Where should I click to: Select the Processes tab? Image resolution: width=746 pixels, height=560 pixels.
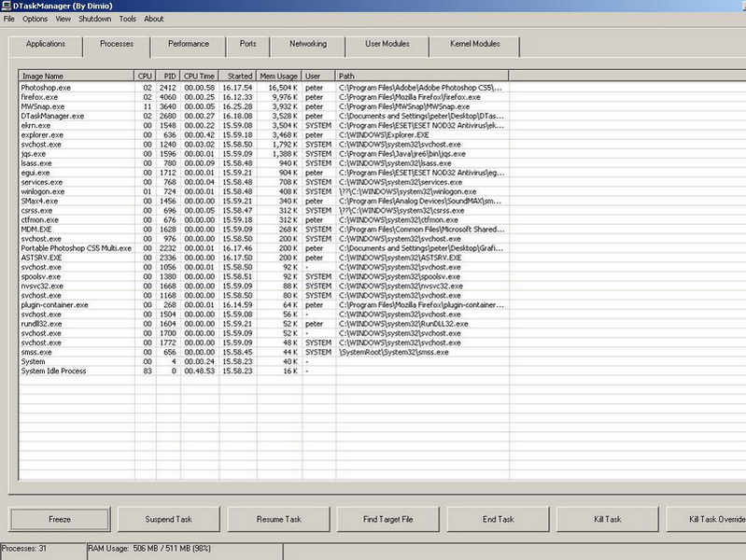coord(117,46)
